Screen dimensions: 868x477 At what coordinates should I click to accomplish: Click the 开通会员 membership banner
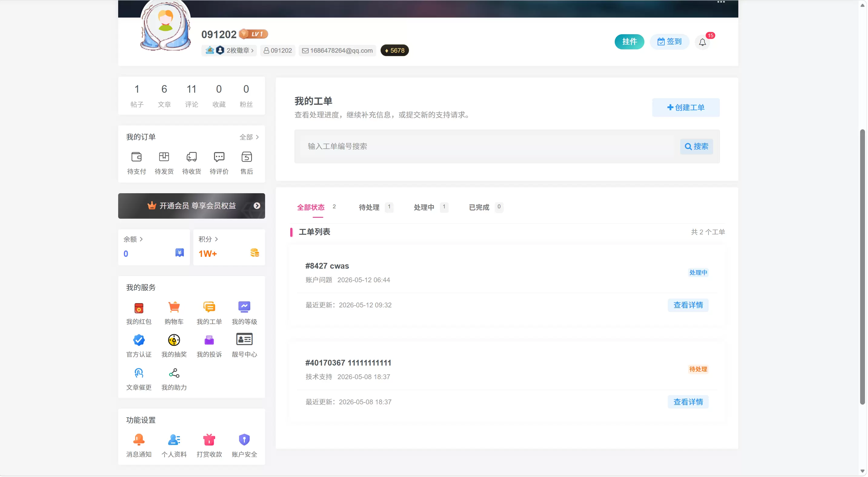pos(192,206)
